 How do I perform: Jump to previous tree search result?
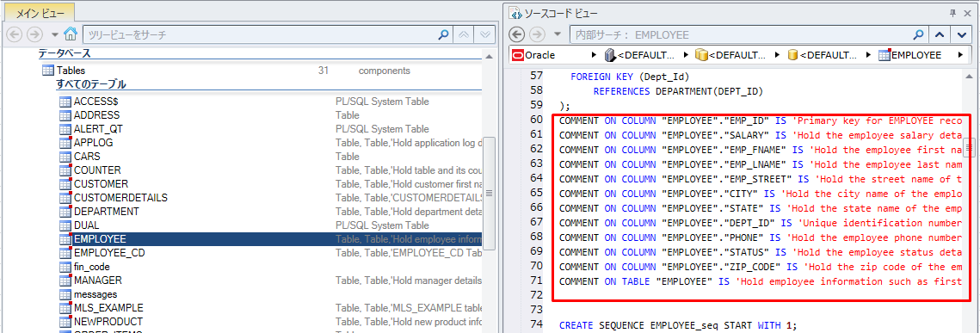coord(463,34)
